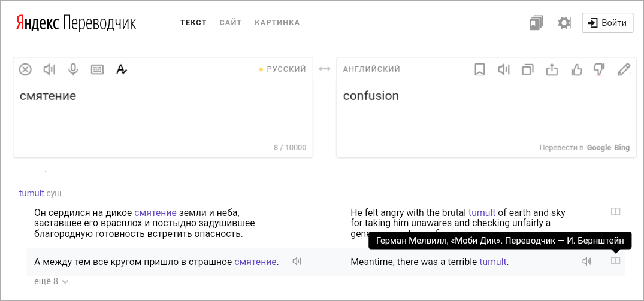
Task: Open the collections icon in header
Action: coord(536,23)
